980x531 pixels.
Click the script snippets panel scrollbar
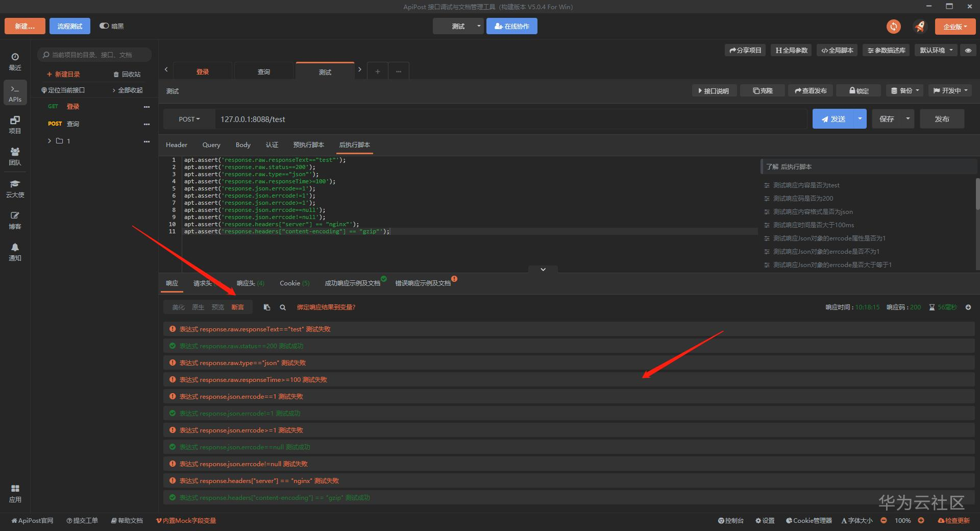(977, 194)
